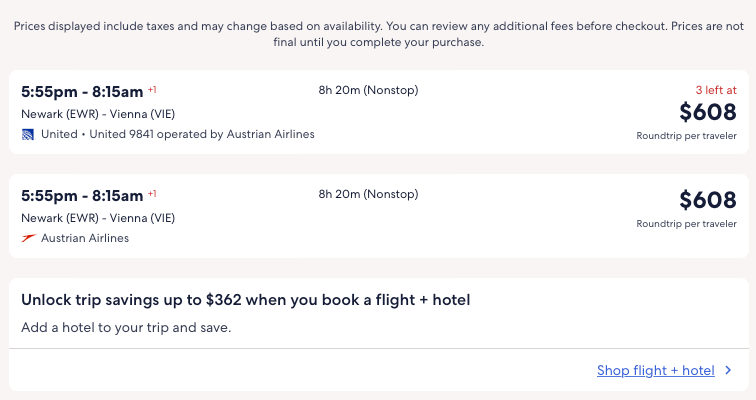Click the +1 day indicator on Austrian Airlines flight
The width and height of the screenshot is (756, 400).
click(153, 194)
